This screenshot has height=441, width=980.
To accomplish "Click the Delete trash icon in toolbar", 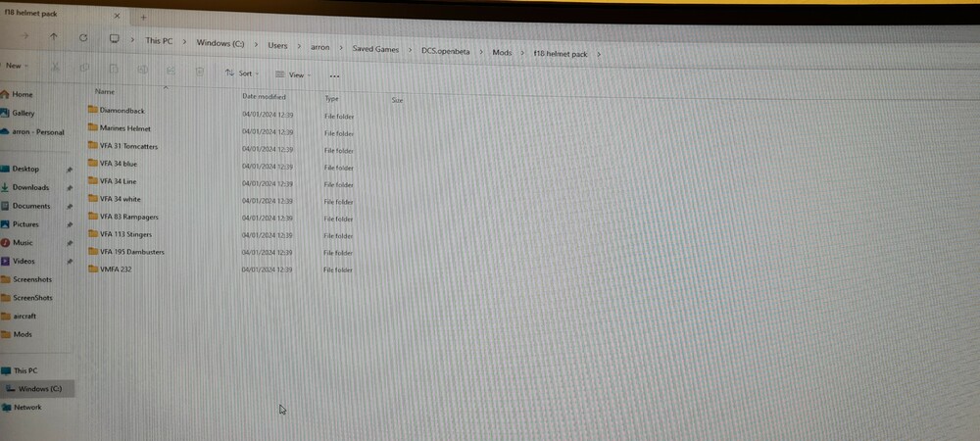I will point(200,72).
